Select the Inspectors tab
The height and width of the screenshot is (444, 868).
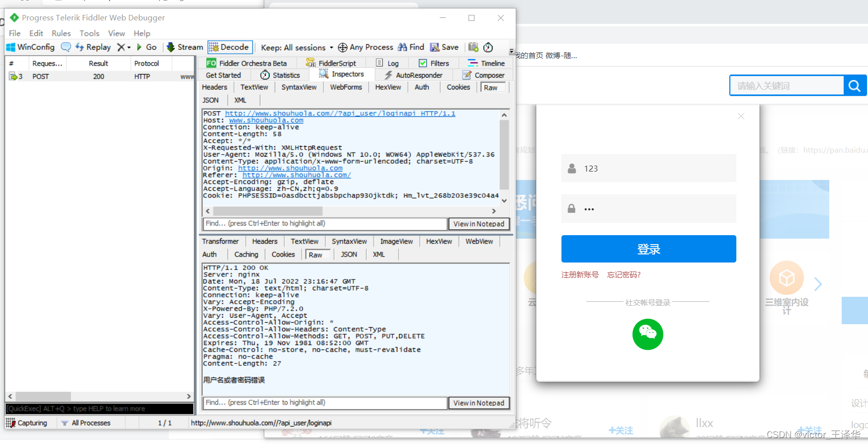click(341, 74)
